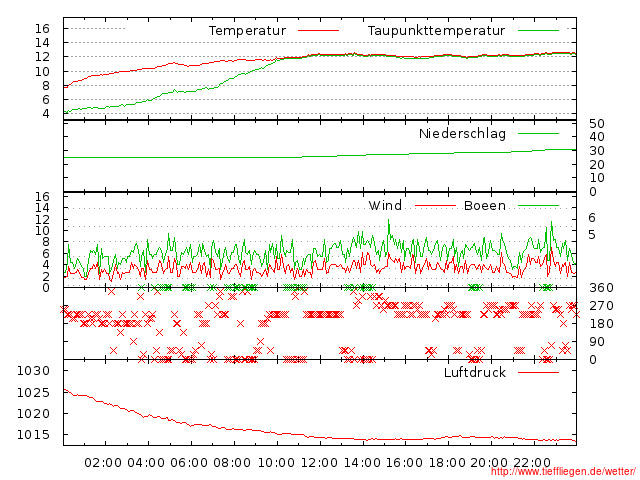This screenshot has height=480, width=640.
Task: Click the 1030 pressure axis label
Action: (x=33, y=371)
